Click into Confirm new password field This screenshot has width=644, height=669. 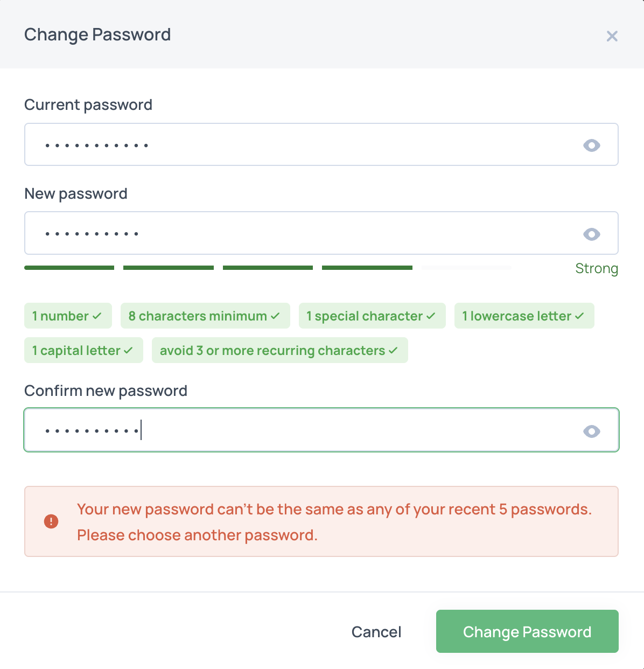[x=302, y=430]
